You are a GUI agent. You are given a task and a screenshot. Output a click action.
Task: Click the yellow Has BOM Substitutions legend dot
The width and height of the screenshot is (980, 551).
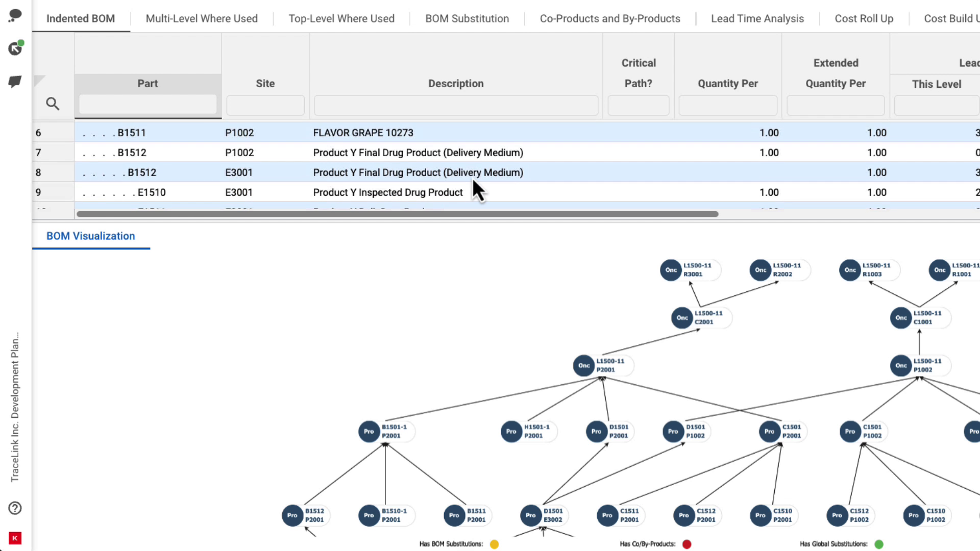494,544
